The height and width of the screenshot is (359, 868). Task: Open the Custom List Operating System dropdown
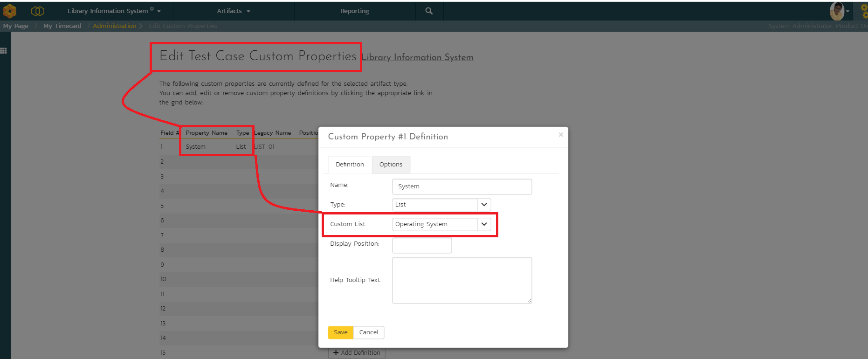pyautogui.click(x=484, y=224)
